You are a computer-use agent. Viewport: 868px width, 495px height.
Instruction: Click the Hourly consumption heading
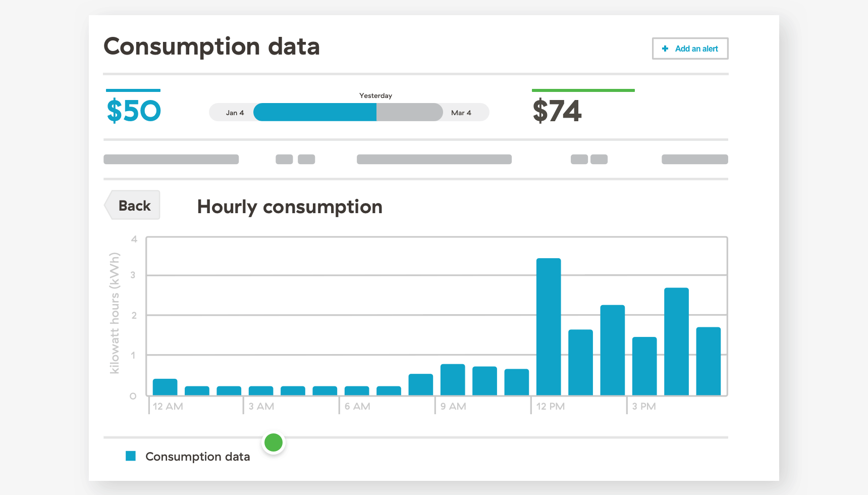289,207
